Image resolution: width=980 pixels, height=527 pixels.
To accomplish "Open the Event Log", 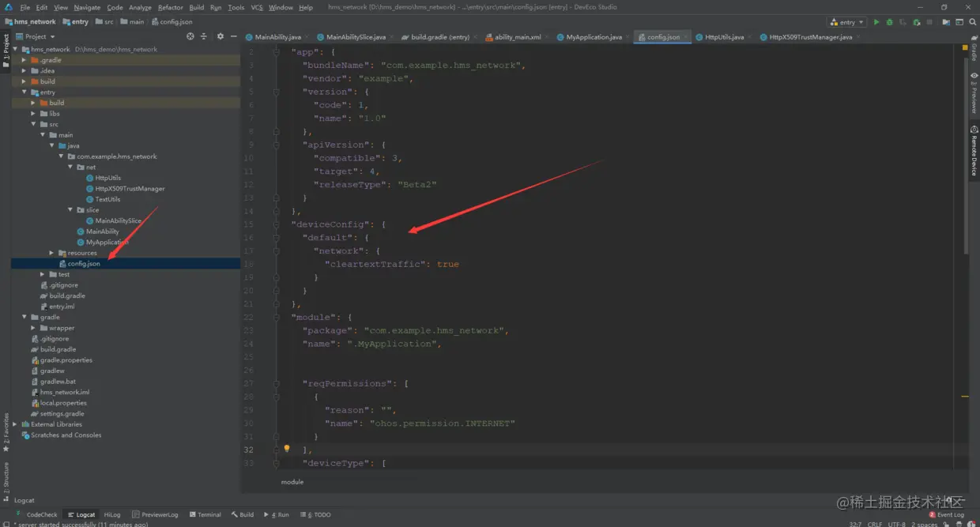I will point(946,514).
